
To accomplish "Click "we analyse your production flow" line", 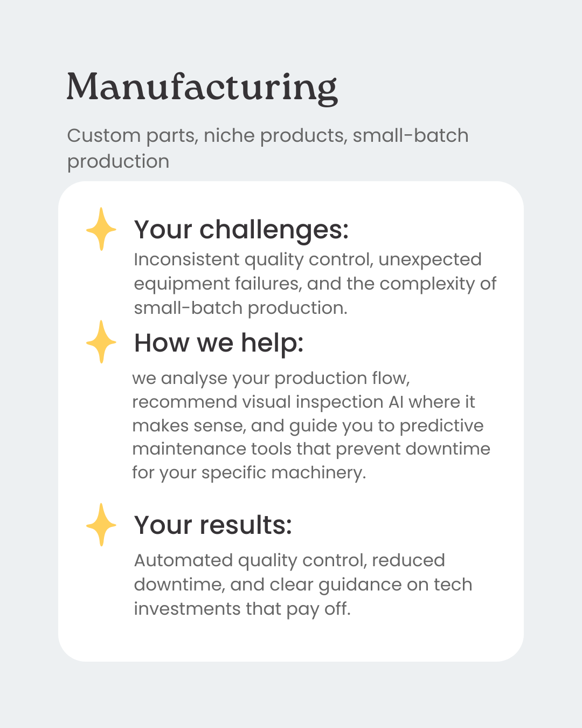I will pos(271,379).
